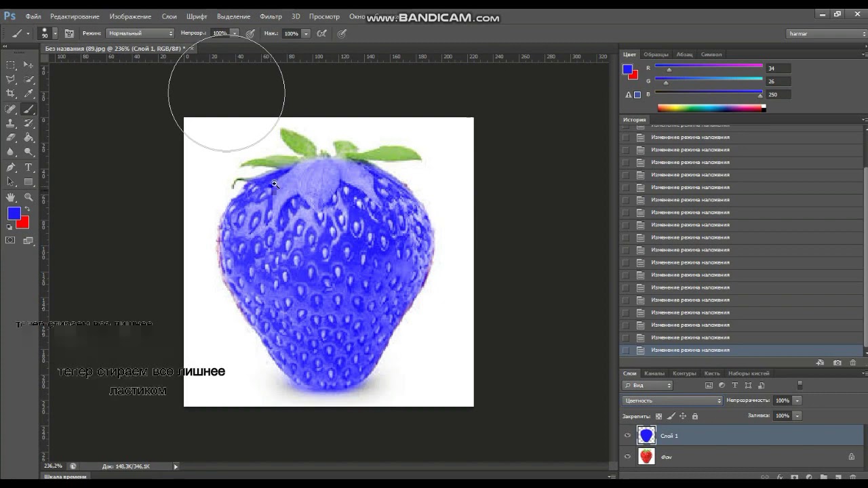Open the brush mode dropdown Нормальный
The image size is (868, 488).
click(140, 33)
